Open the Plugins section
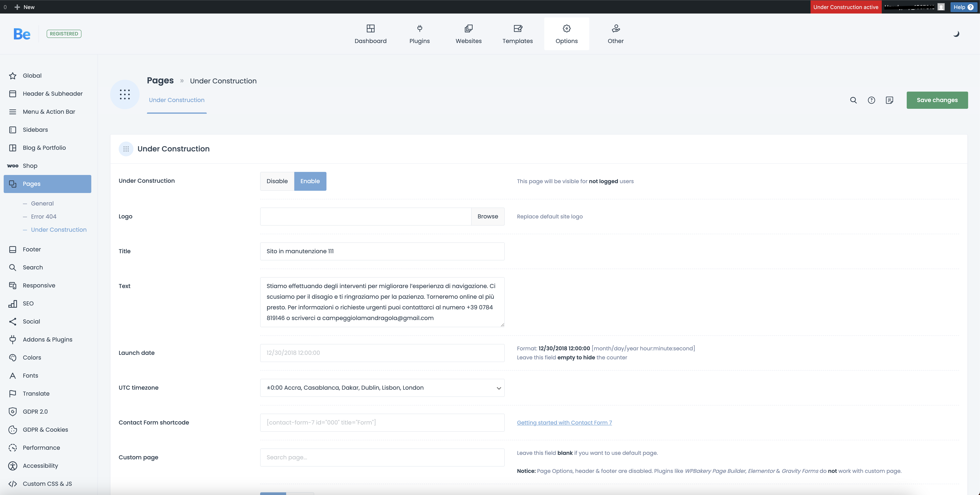The image size is (980, 495). pos(419,34)
